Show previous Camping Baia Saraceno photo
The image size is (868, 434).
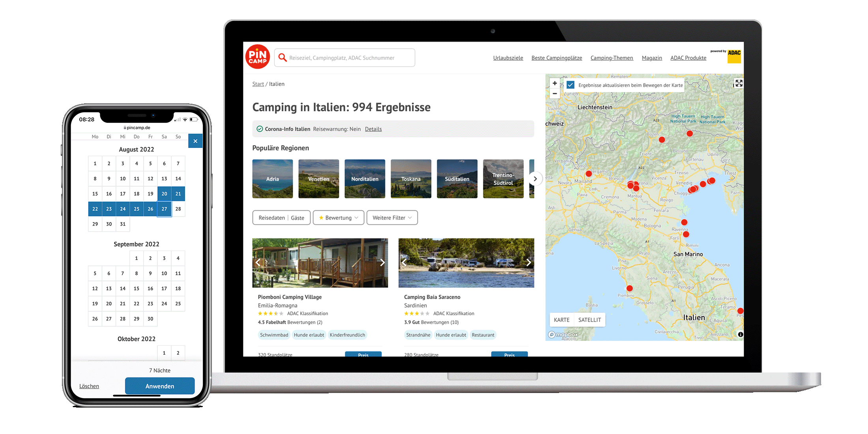[x=404, y=262]
